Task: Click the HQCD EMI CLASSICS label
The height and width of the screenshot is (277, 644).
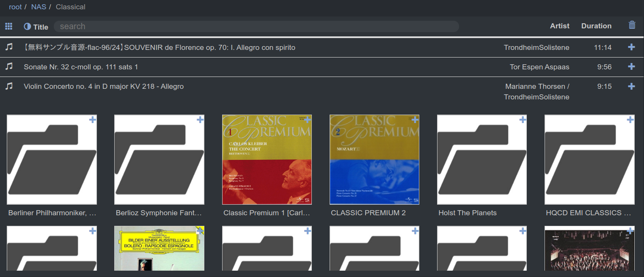Action: [589, 213]
